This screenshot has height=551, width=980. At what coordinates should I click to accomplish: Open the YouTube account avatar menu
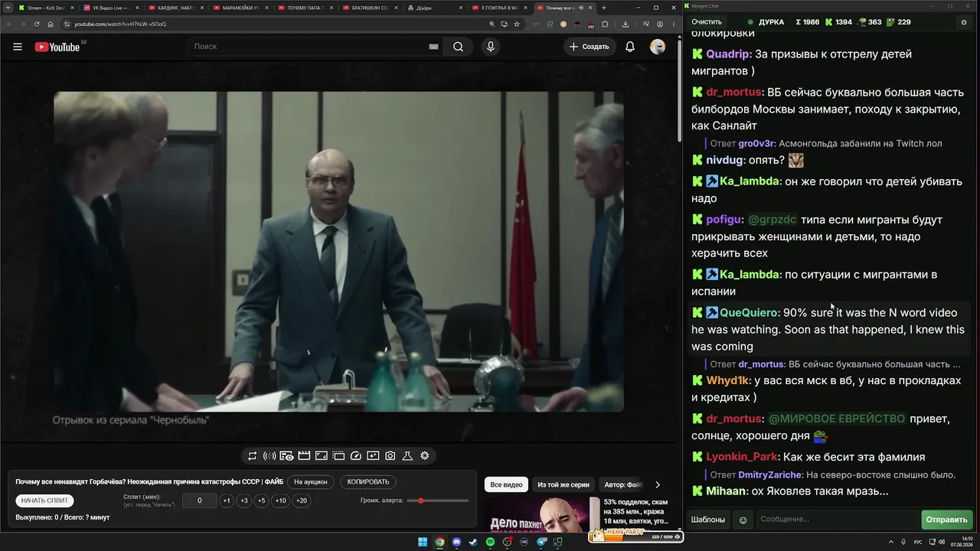[x=658, y=47]
